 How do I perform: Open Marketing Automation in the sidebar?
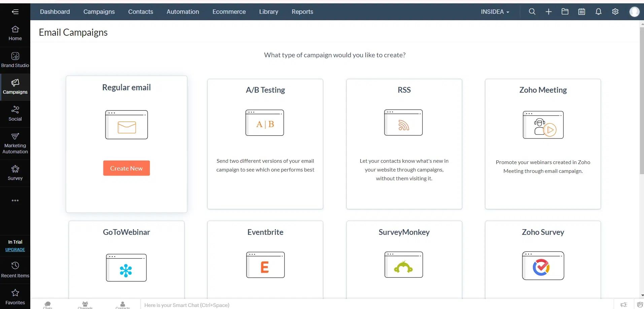(15, 144)
